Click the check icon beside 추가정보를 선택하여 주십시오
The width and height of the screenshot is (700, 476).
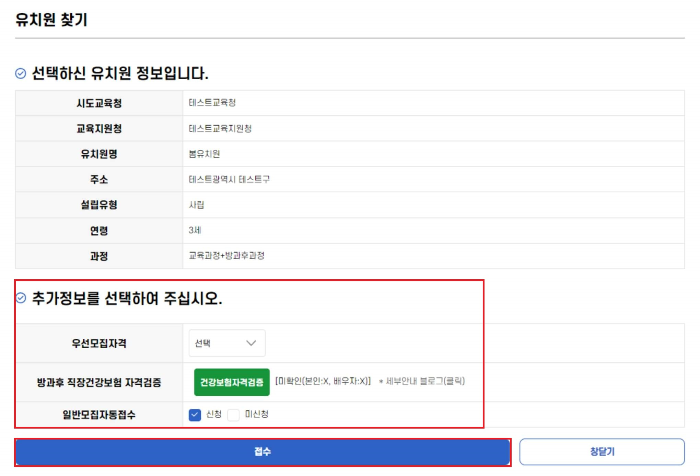coord(21,298)
